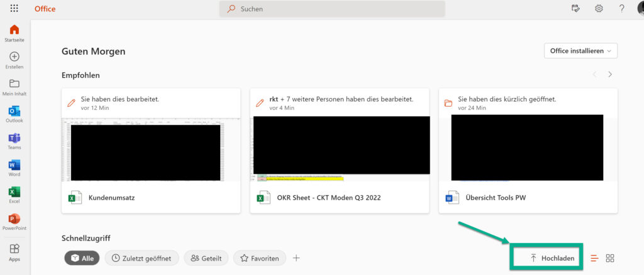Select the Geteilt filter tab
The width and height of the screenshot is (644, 275).
pyautogui.click(x=206, y=258)
